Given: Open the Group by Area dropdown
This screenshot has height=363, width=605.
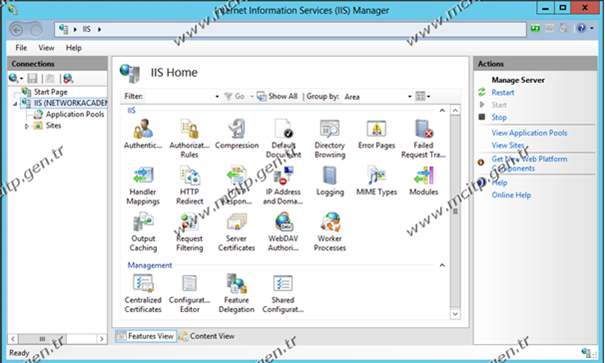Looking at the screenshot, I should [x=410, y=96].
